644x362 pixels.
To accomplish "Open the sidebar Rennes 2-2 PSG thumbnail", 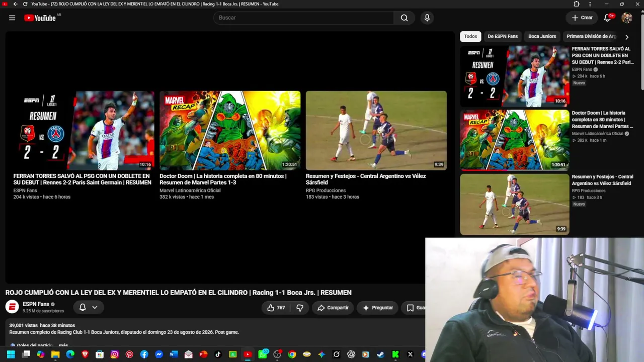I will (x=515, y=76).
